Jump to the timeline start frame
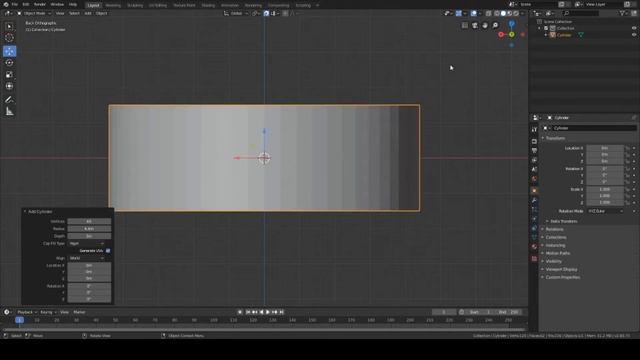The width and height of the screenshot is (640, 360). [248, 312]
